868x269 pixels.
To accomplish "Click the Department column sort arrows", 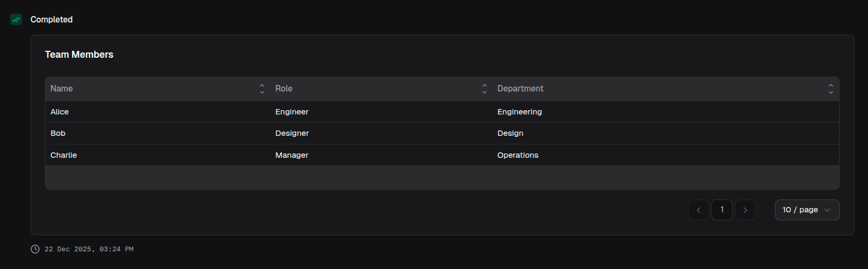I will tap(831, 89).
